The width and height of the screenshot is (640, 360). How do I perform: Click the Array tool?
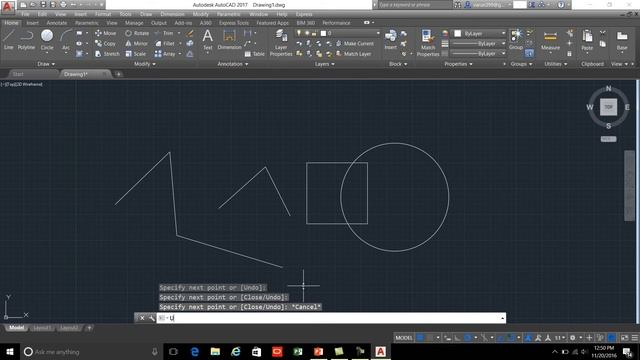pos(165,53)
